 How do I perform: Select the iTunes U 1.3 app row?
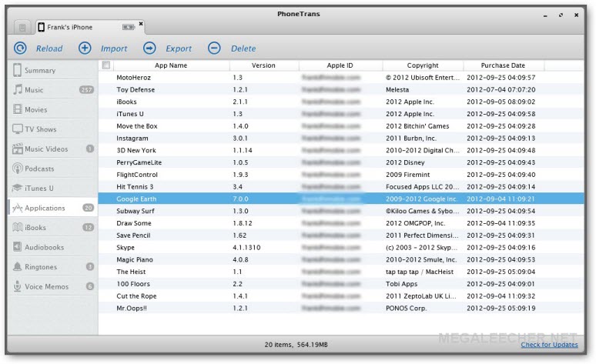[x=341, y=114]
